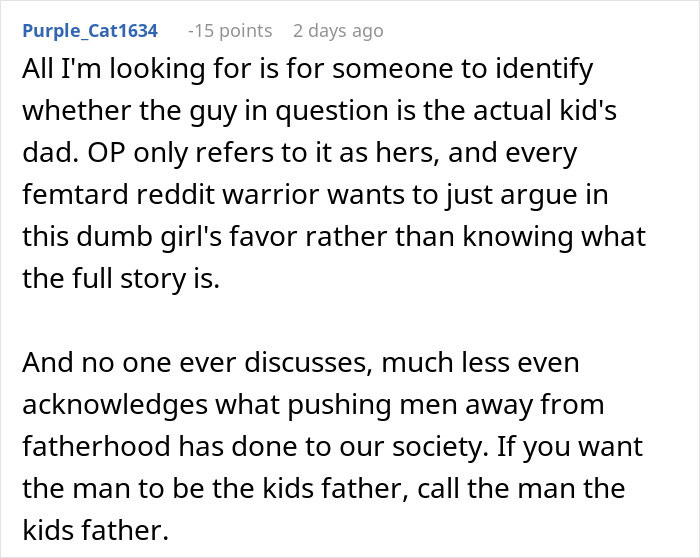Click the phrase 'If you want' at the line end
This screenshot has height=558, width=700.
point(569,446)
